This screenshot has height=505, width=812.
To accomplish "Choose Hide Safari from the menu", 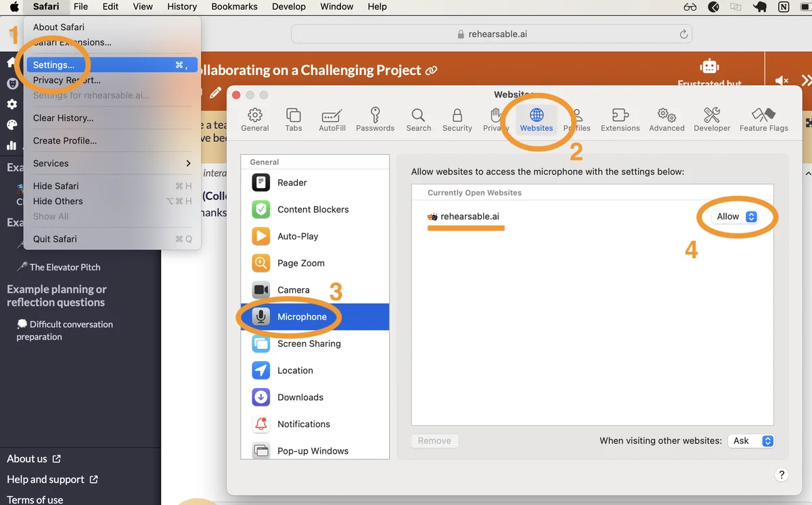I will (112, 186).
